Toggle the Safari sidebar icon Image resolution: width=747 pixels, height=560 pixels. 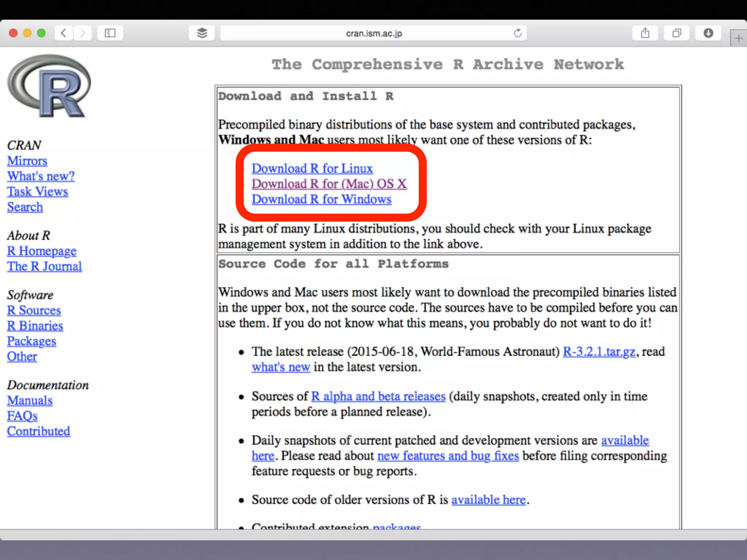pos(110,33)
